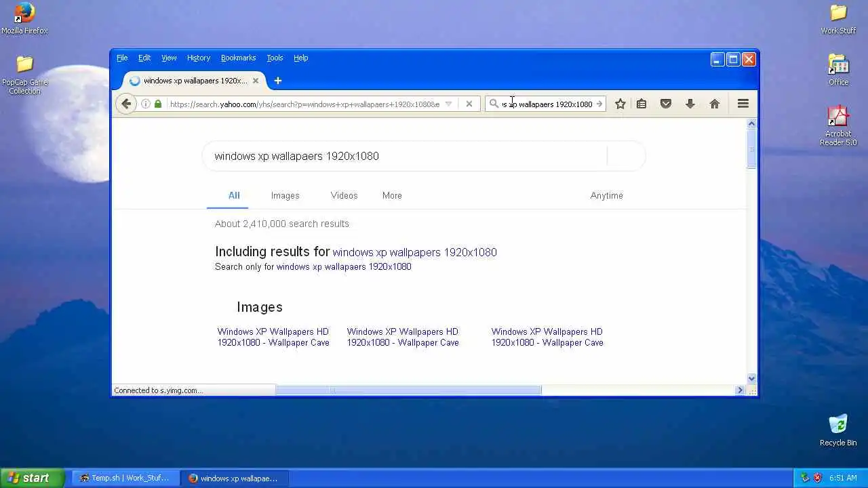This screenshot has height=488, width=868.
Task: Open the site information icon in the URL bar
Action: click(145, 104)
